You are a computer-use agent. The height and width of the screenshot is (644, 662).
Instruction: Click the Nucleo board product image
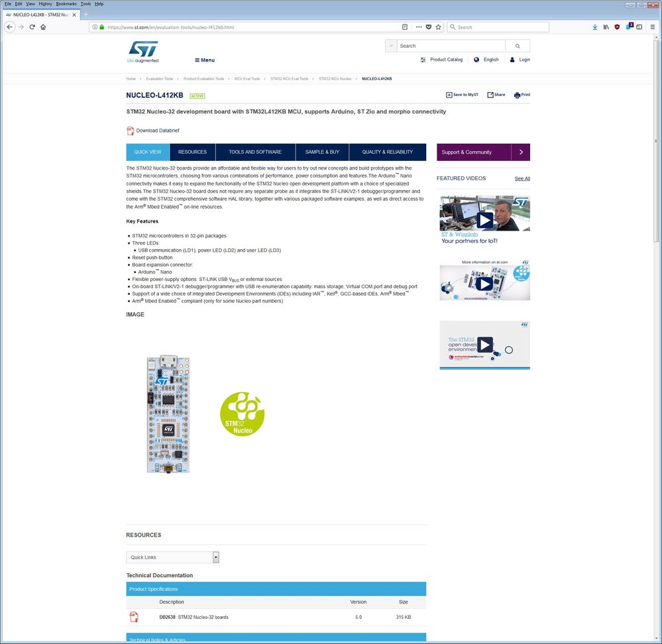pyautogui.click(x=168, y=414)
